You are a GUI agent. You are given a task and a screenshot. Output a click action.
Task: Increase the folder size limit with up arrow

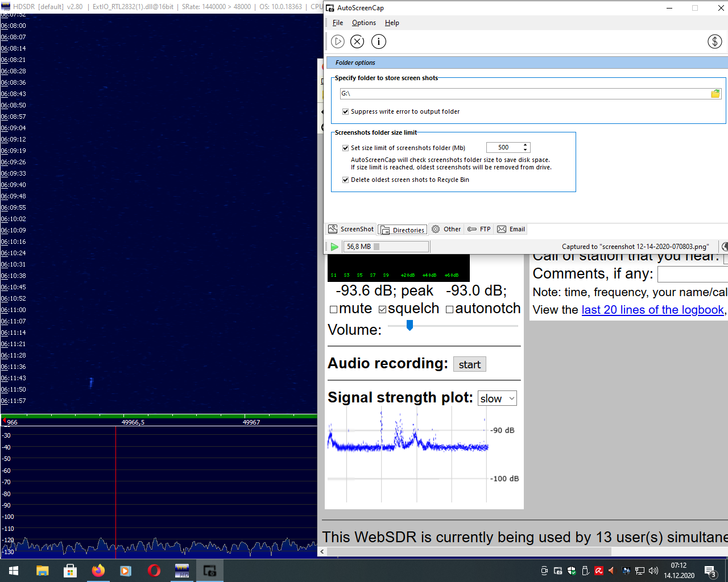coord(526,145)
